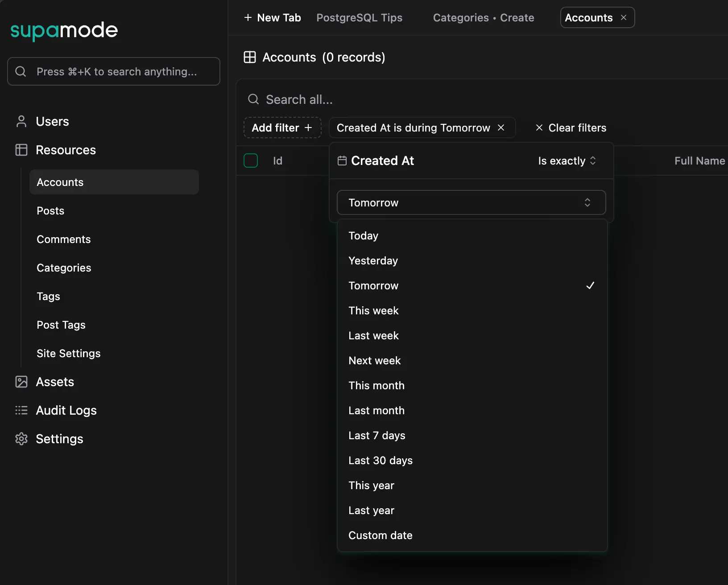The image size is (728, 585).
Task: Choose Yesterday from the date list
Action: pyautogui.click(x=472, y=260)
